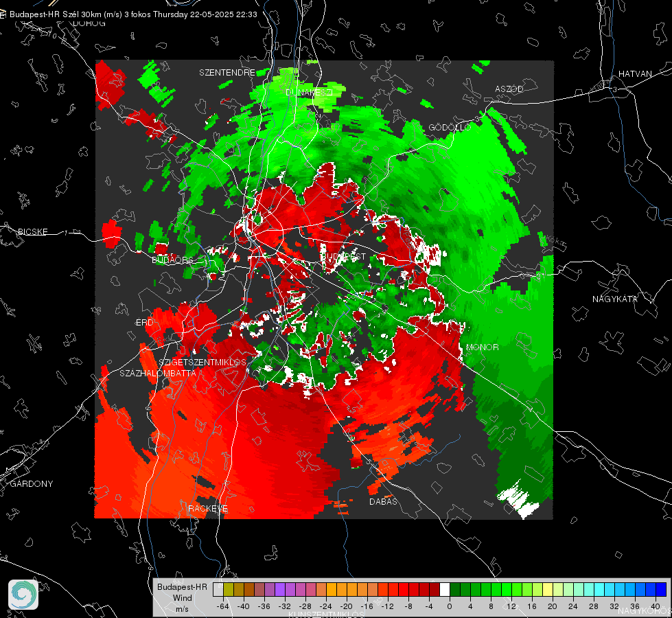Click the RÁCKEVE town label
Screen dimensions: 672x618
208,508
